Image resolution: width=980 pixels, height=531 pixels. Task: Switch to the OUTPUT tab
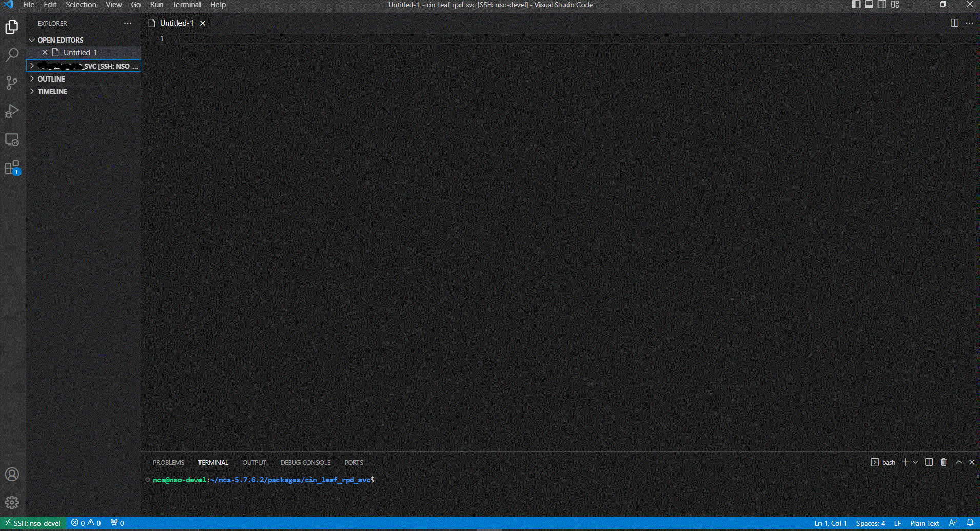254,462
